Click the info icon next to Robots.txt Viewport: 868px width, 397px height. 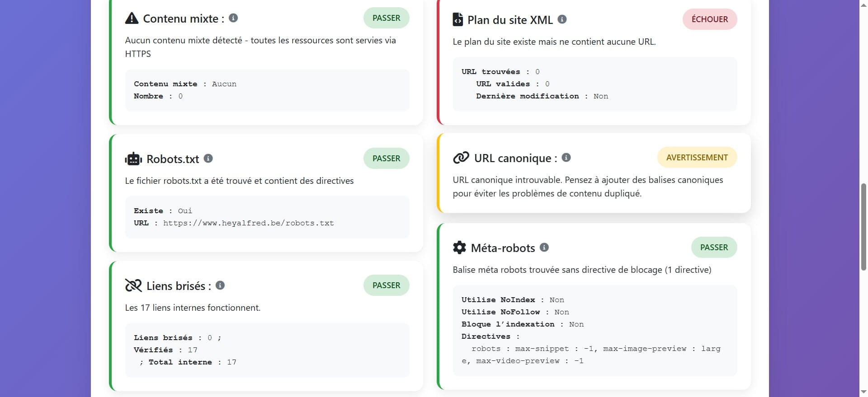pyautogui.click(x=208, y=159)
